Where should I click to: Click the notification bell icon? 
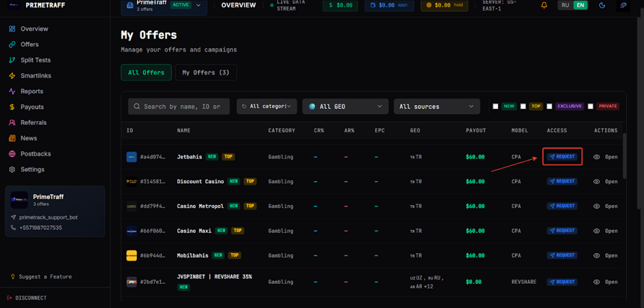(544, 5)
